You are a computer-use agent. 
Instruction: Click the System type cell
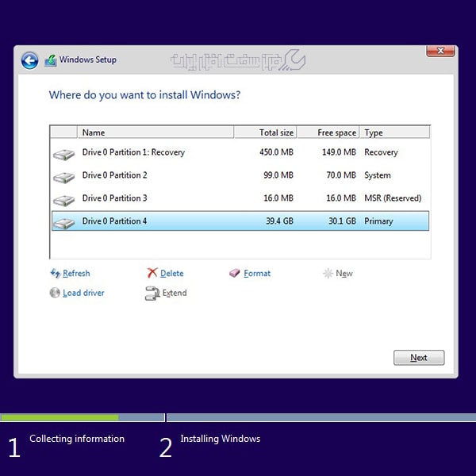[x=378, y=175]
